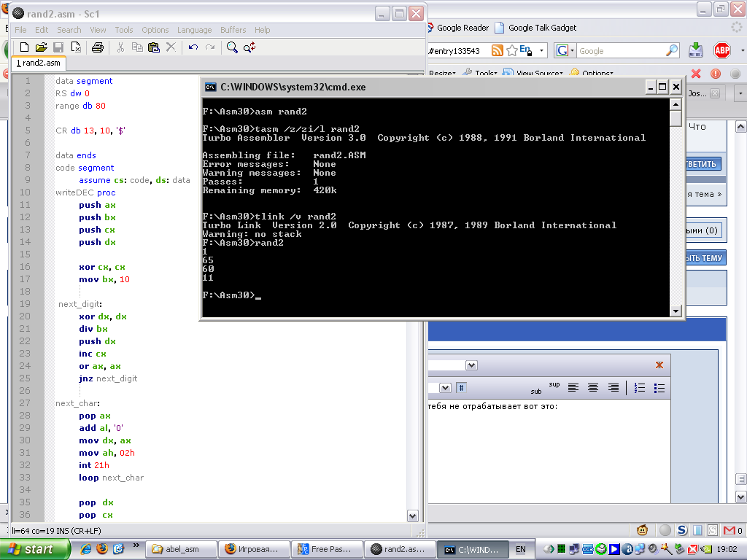
Task: Click the Open file folder icon
Action: click(41, 47)
